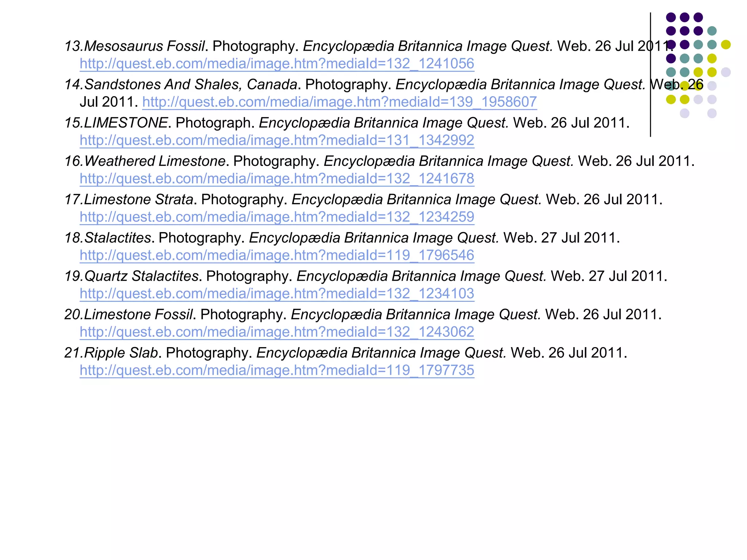Viewport: 747px width, 560px height.
Task: Click the top-left purple decorative dot
Action: click(671, 17)
